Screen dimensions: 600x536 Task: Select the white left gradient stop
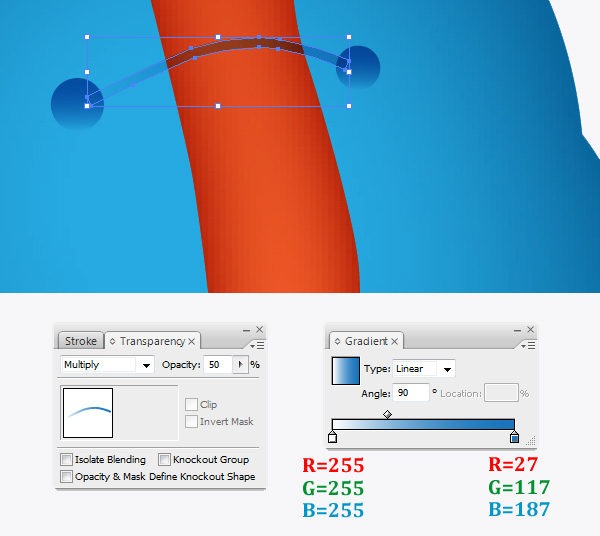(333, 437)
